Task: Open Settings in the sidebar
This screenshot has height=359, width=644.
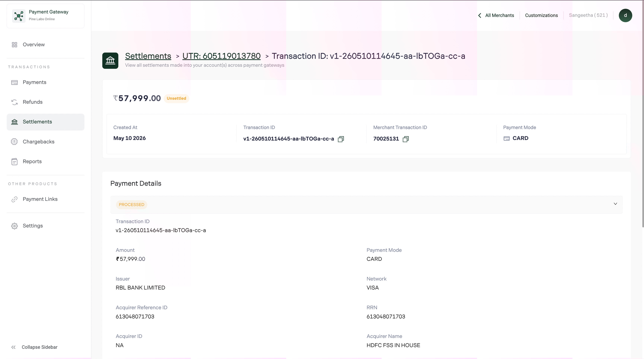Action: (45, 226)
